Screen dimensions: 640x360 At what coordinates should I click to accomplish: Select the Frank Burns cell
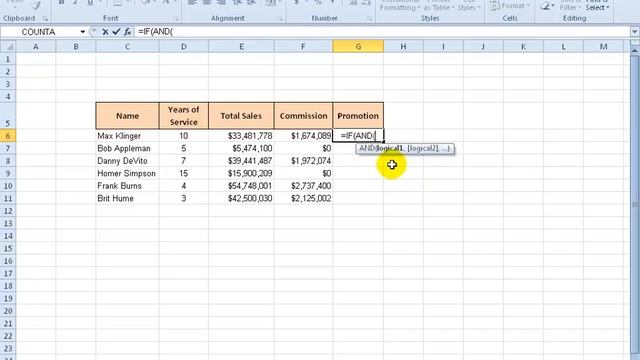coord(127,186)
